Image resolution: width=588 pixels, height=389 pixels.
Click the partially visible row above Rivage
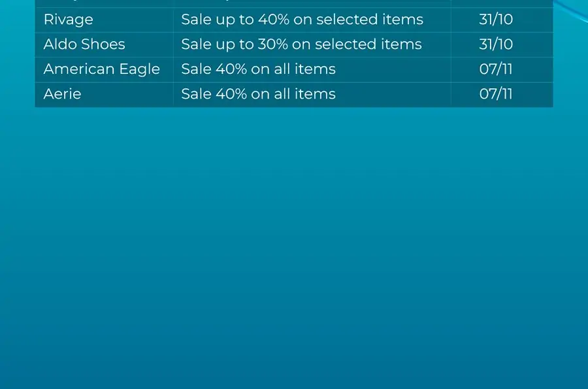(x=294, y=3)
